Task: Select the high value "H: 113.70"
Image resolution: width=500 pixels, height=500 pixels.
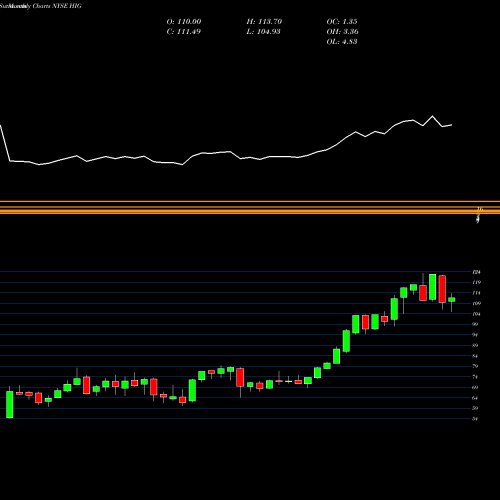Action: [264, 22]
